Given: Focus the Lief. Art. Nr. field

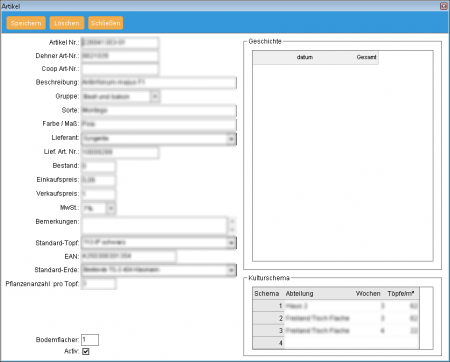Looking at the screenshot, I should 120,152.
